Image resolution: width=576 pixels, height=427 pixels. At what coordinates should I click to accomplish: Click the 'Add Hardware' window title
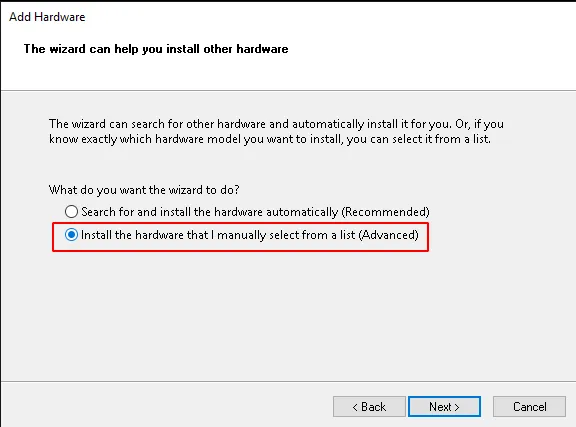pos(47,17)
